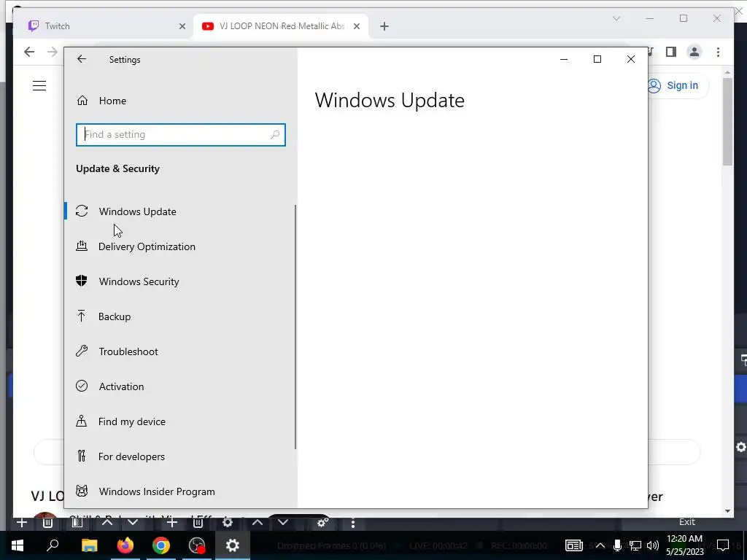This screenshot has height=560, width=747.
Task: Open File Explorer from the taskbar
Action: click(89, 545)
